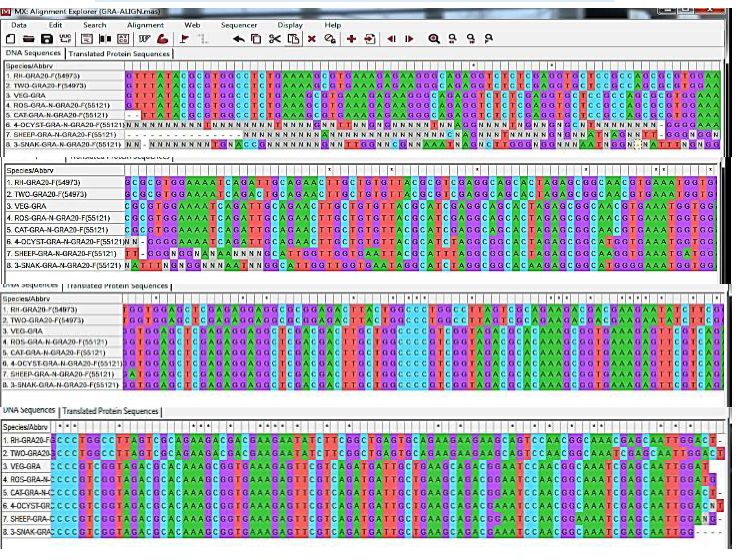
Task: Click the new alignment file icon
Action: pyautogui.click(x=10, y=39)
